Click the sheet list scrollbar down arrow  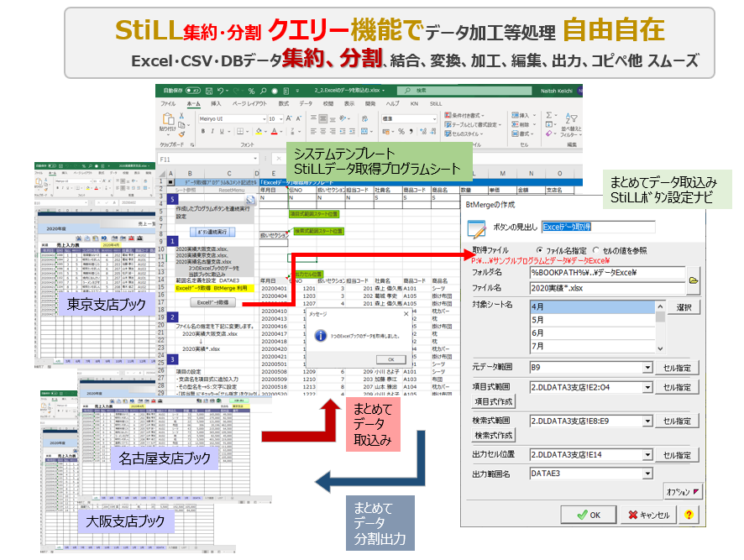660,348
